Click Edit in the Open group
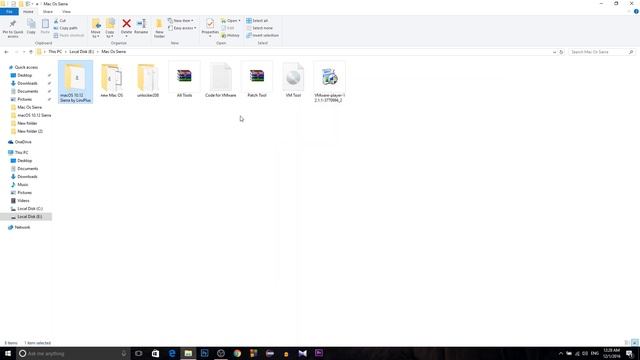 pyautogui.click(x=228, y=28)
